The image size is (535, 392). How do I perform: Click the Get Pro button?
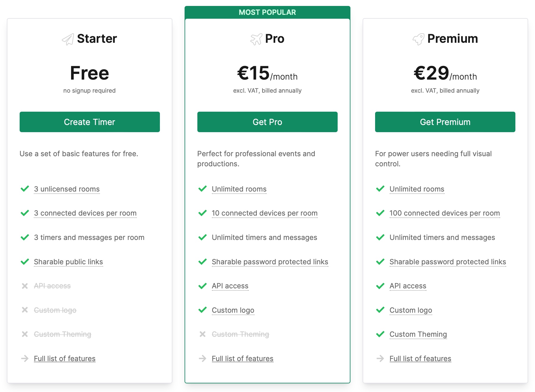pos(267,122)
